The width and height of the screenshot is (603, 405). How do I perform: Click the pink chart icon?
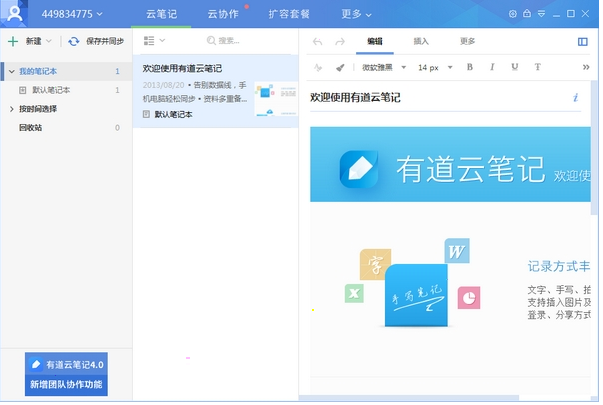(469, 298)
